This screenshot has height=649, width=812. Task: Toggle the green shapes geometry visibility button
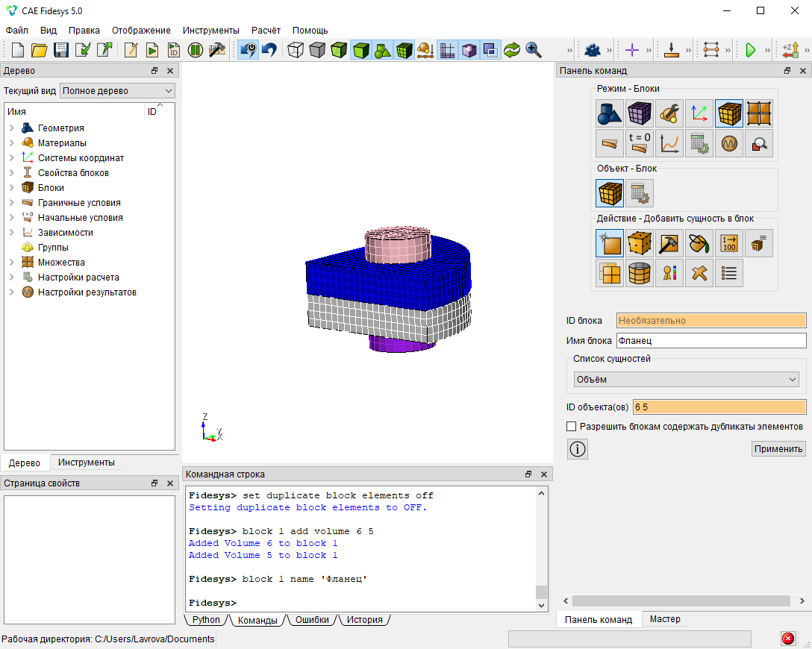pyautogui.click(x=382, y=50)
